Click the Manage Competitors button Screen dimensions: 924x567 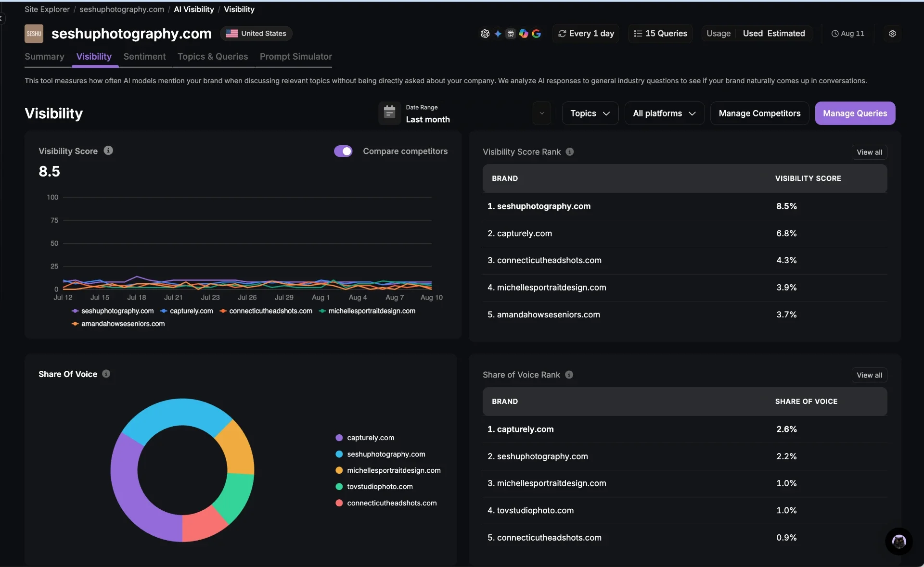coord(759,113)
